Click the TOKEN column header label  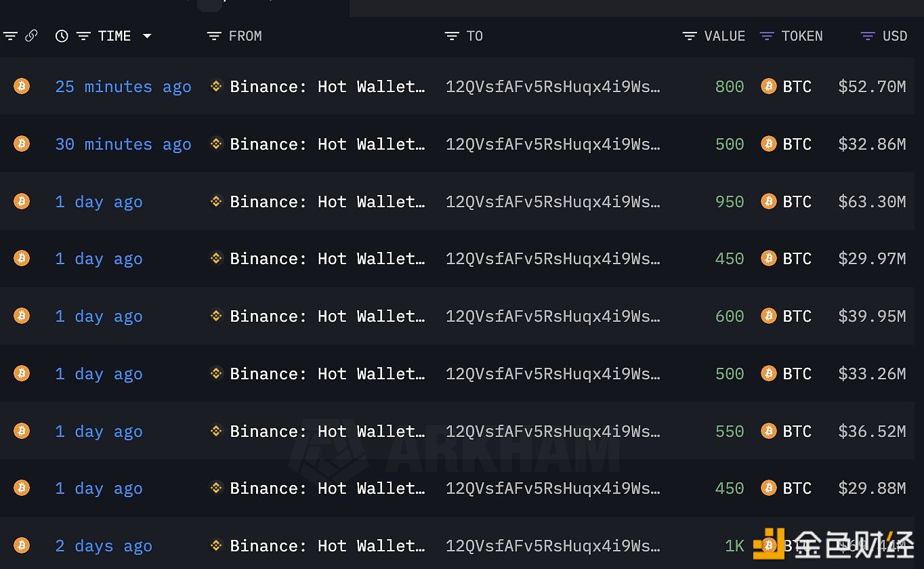(802, 36)
